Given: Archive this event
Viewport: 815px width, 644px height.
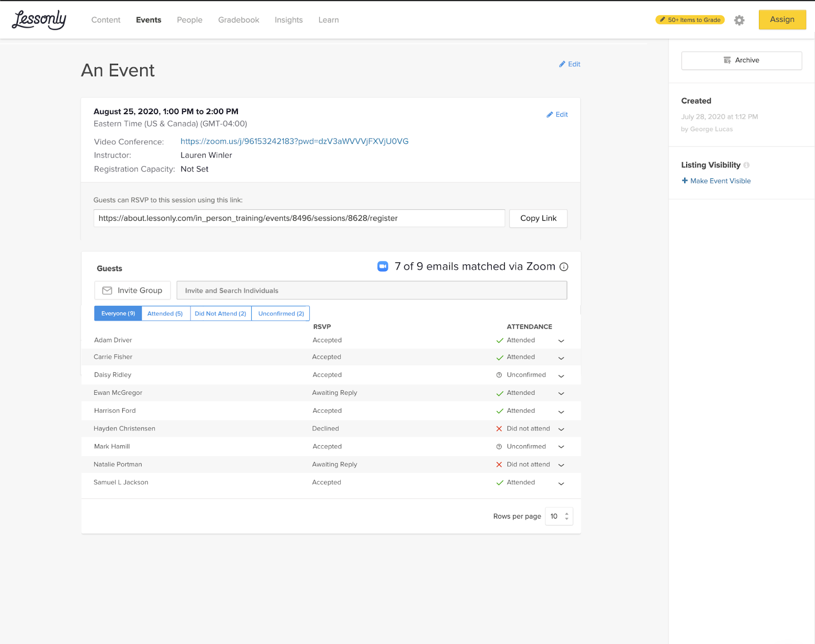Looking at the screenshot, I should pos(742,60).
